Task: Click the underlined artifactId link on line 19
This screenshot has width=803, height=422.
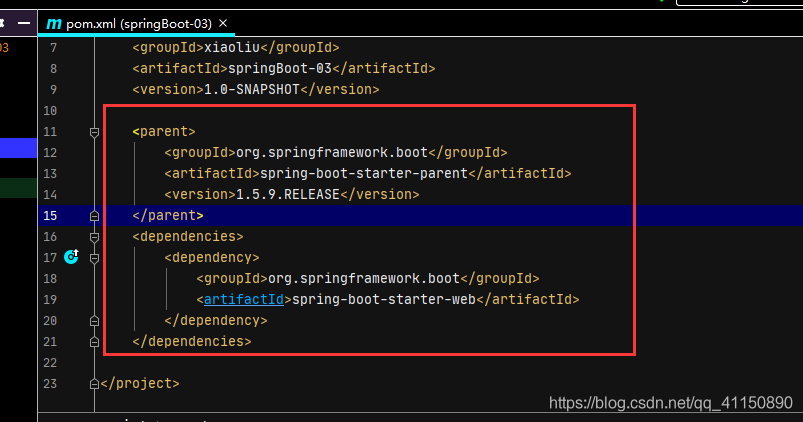Action: [x=243, y=299]
